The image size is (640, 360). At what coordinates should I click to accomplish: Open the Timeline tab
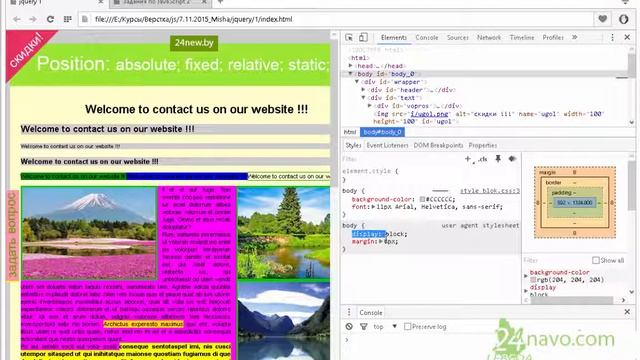point(522,38)
